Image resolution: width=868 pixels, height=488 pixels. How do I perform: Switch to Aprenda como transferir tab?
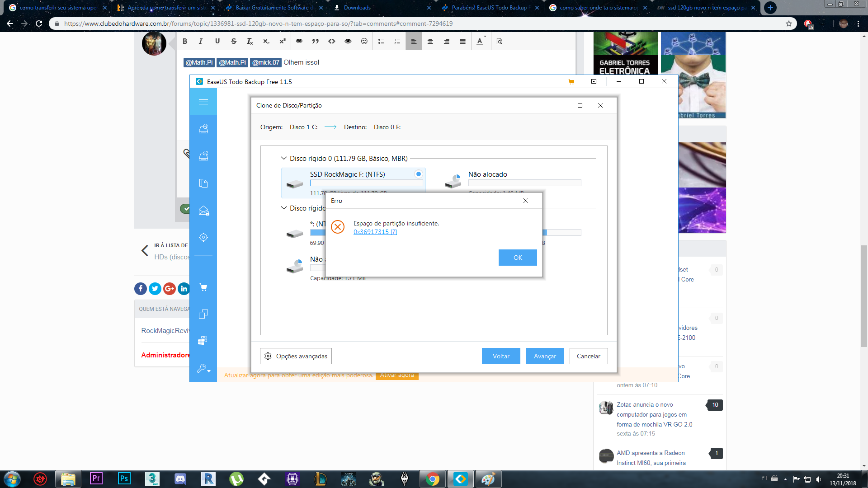(166, 8)
